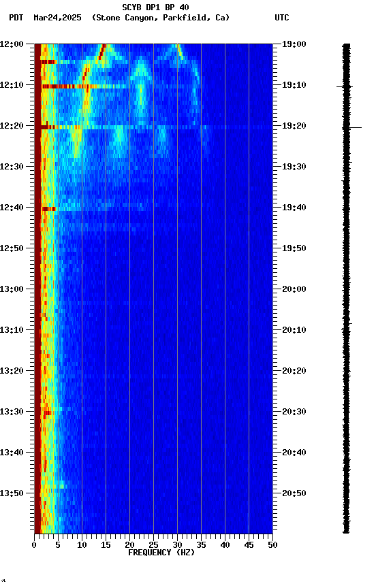
Task: Click the 'UTC' timezone label
Action: (282, 18)
